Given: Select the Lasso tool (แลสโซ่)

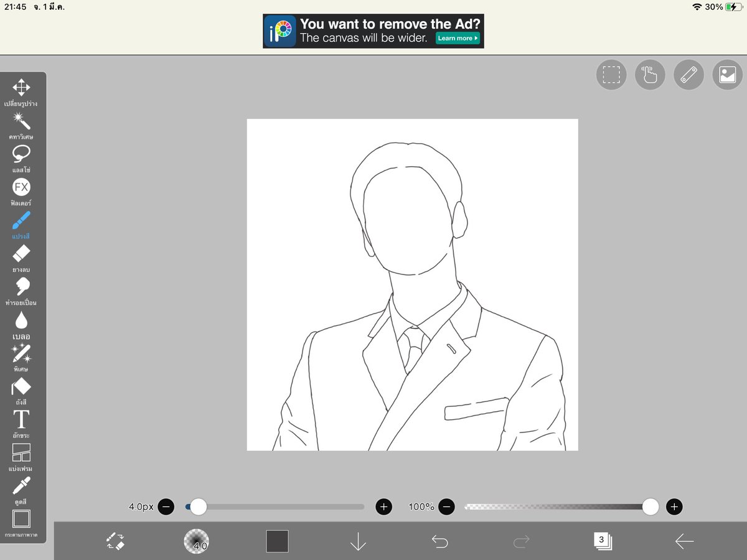Looking at the screenshot, I should click(21, 159).
